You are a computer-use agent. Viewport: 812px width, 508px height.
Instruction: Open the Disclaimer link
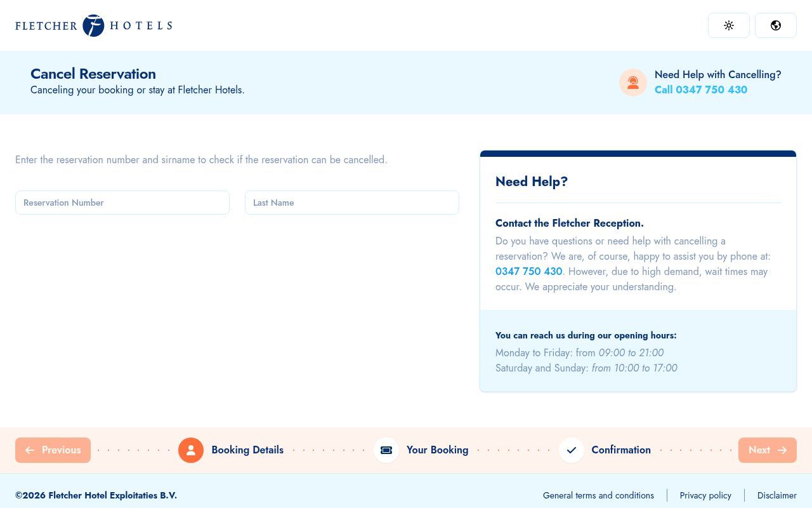(777, 495)
